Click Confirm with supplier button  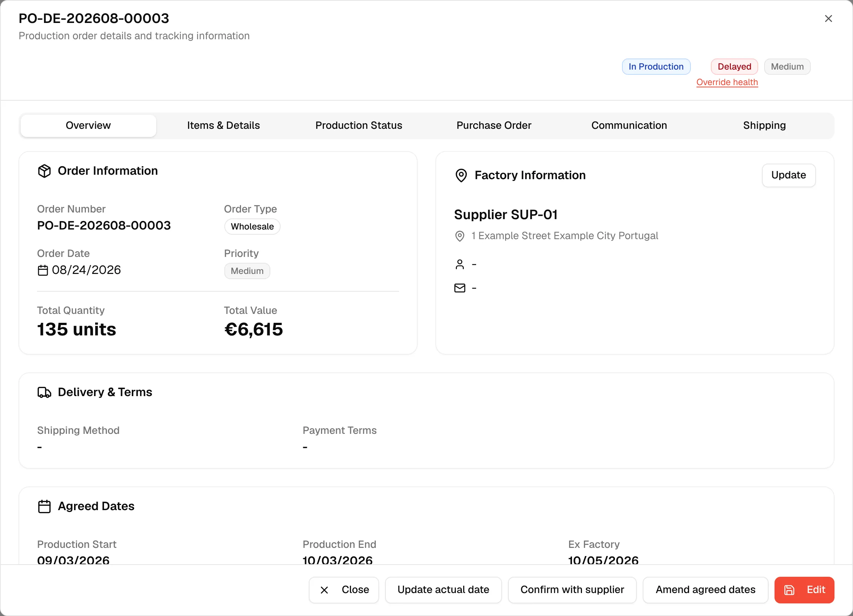pos(572,590)
